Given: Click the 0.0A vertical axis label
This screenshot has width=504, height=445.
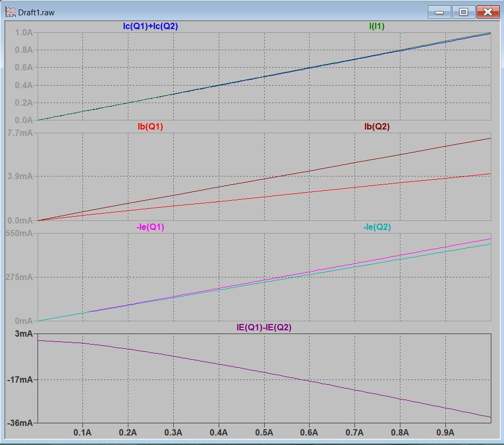Looking at the screenshot, I should (x=24, y=120).
